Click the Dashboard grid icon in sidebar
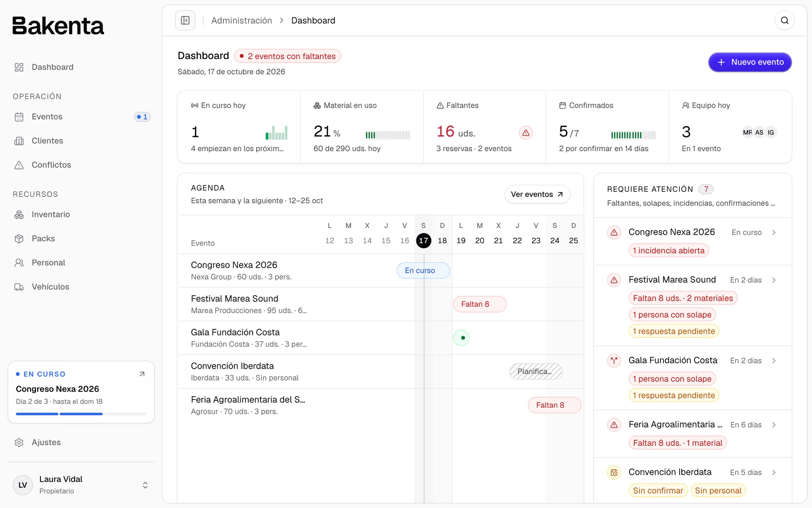Image resolution: width=812 pixels, height=508 pixels. click(19, 67)
